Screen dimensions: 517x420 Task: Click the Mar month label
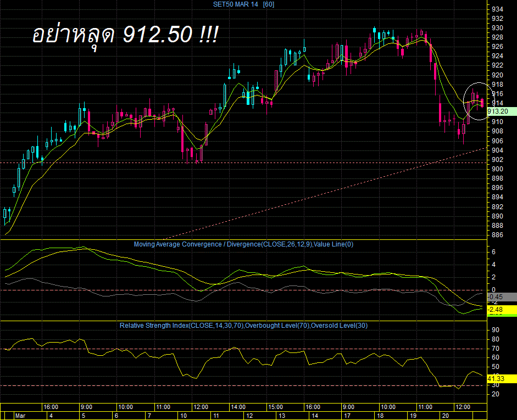20,416
